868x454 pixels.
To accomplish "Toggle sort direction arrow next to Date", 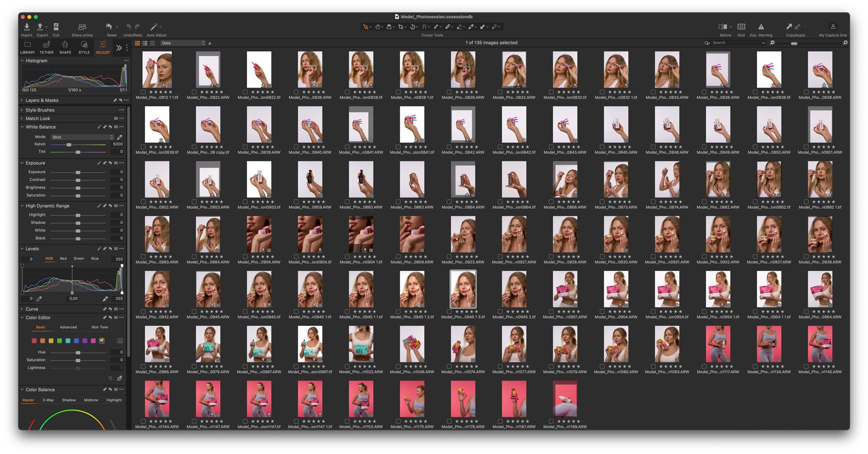I will (x=210, y=43).
